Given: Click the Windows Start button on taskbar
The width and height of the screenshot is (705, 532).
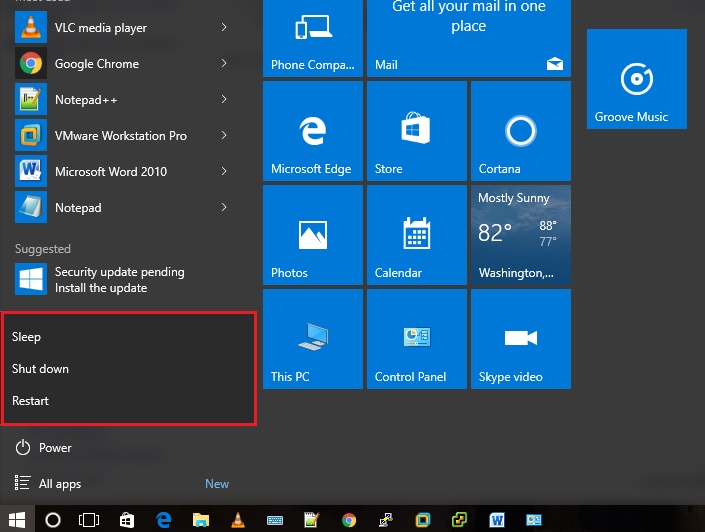Looking at the screenshot, I should [x=17, y=520].
